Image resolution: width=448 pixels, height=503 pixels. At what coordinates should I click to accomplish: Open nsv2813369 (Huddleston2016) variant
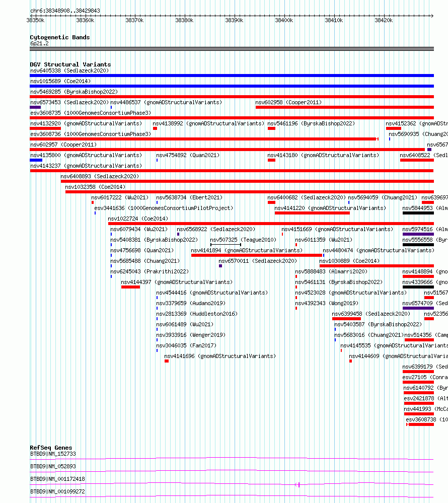(x=197, y=314)
